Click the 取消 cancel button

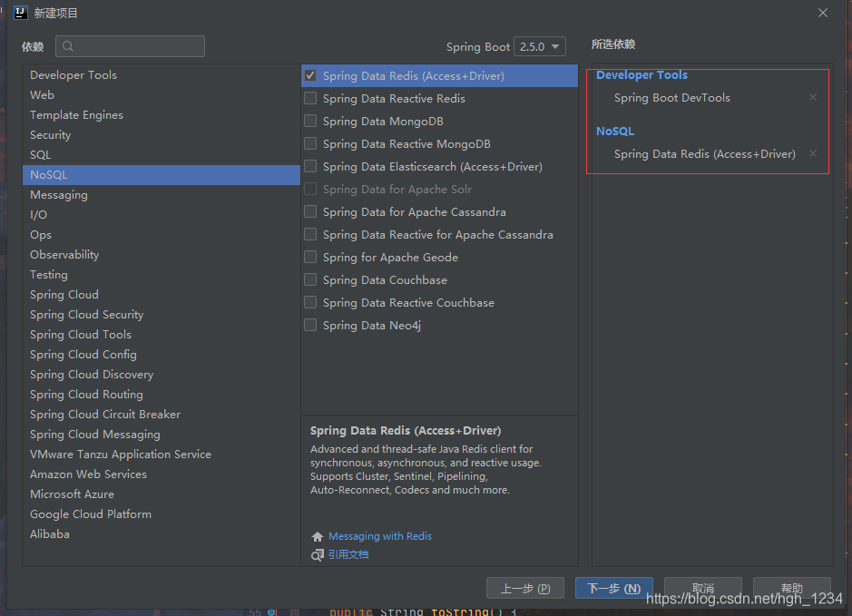coord(702,588)
